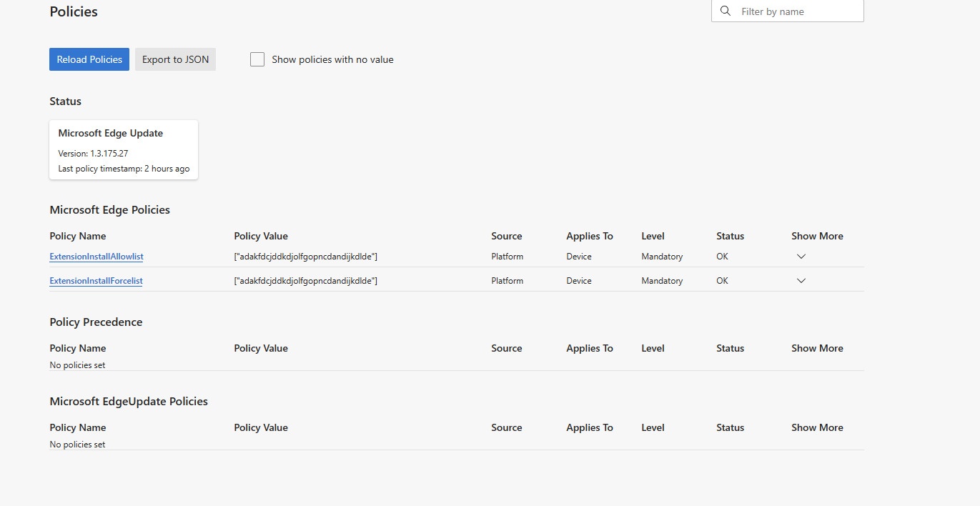The width and height of the screenshot is (980, 506).
Task: Click the Microsoft Edge Policies section heading
Action: (109, 210)
